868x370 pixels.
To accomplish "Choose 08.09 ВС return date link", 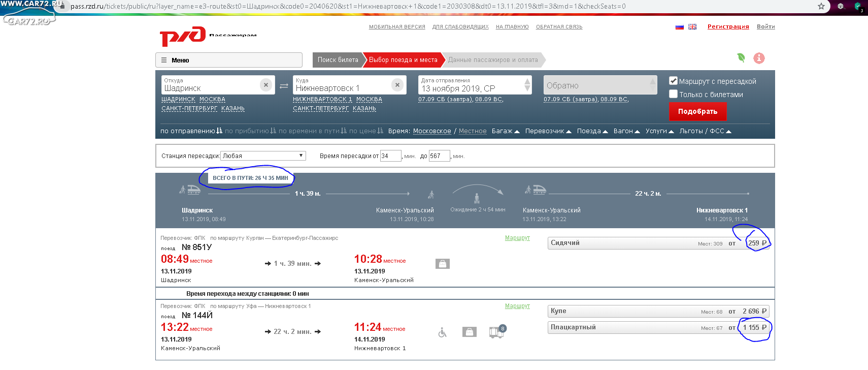I will click(614, 100).
